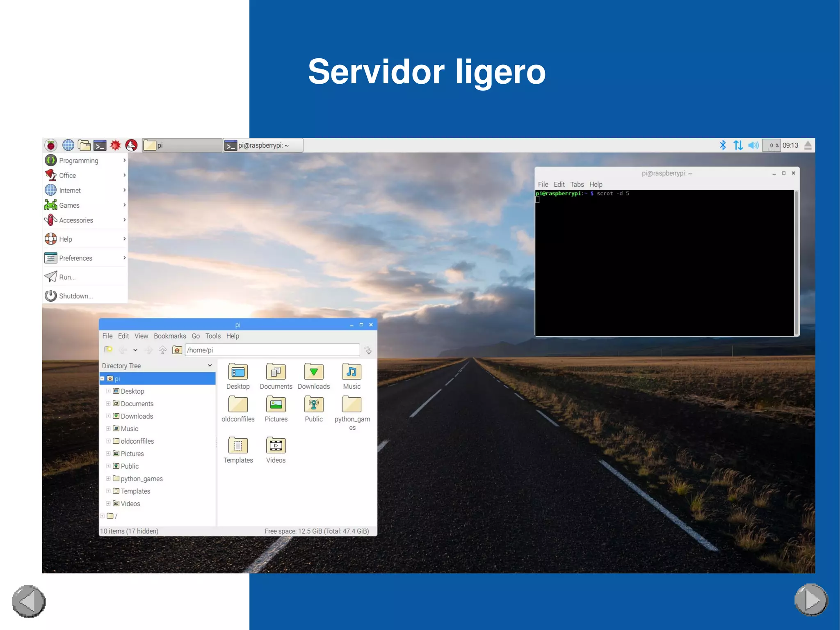Viewport: 840px width, 630px height.
Task: Expand the Desktop tree node
Action: click(108, 391)
